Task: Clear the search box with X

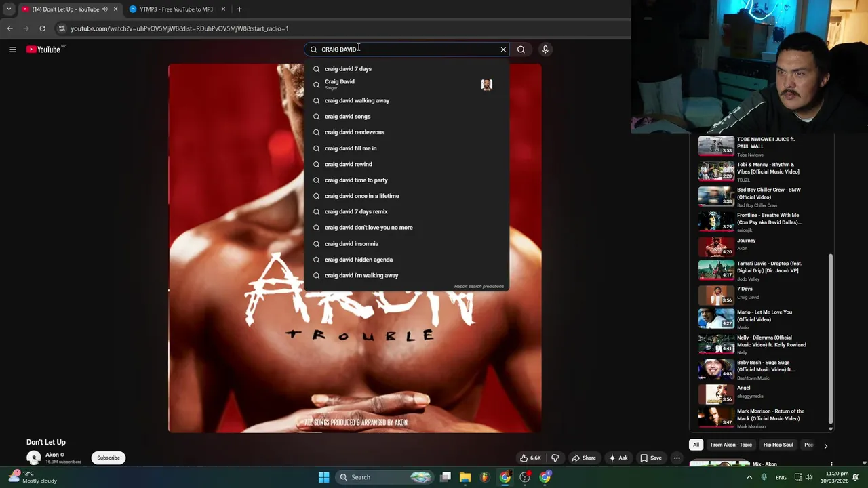Action: pyautogui.click(x=503, y=49)
